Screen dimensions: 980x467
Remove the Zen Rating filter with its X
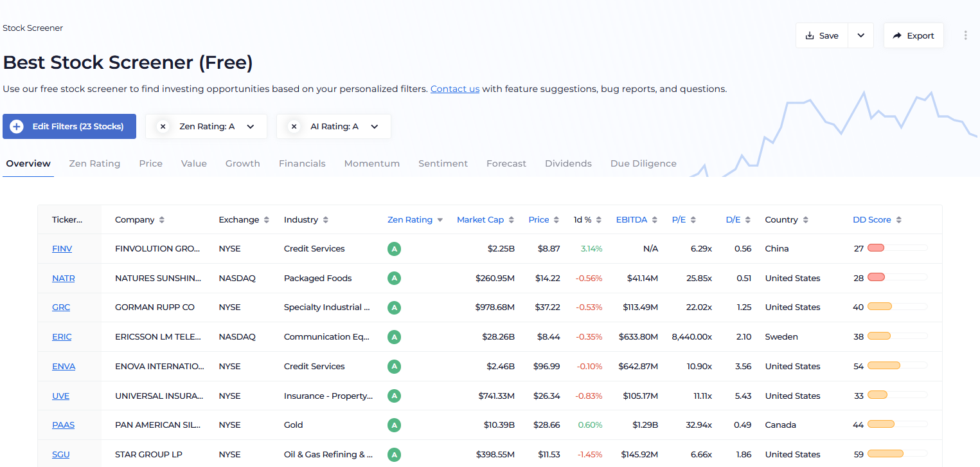[x=163, y=126]
